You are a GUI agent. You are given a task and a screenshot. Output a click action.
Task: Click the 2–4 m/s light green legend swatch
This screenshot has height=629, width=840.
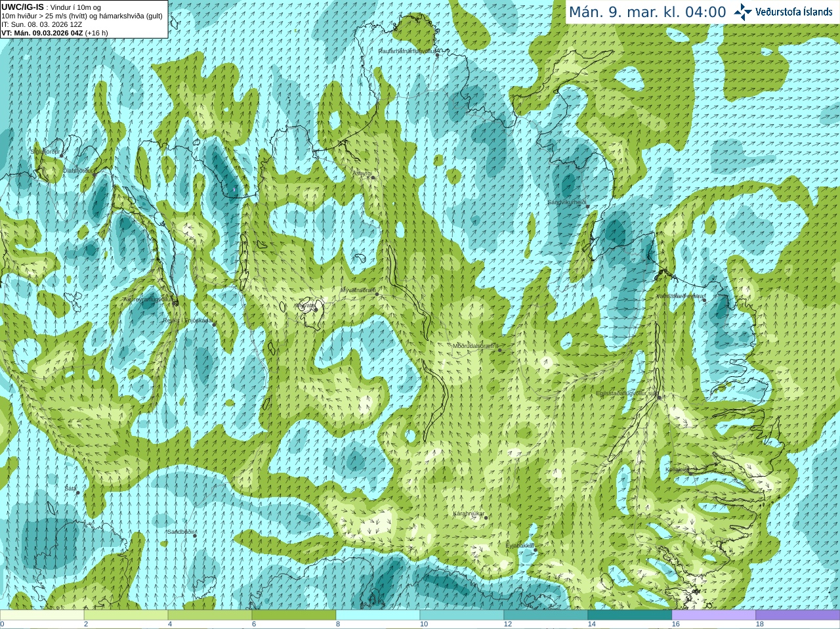point(126,615)
